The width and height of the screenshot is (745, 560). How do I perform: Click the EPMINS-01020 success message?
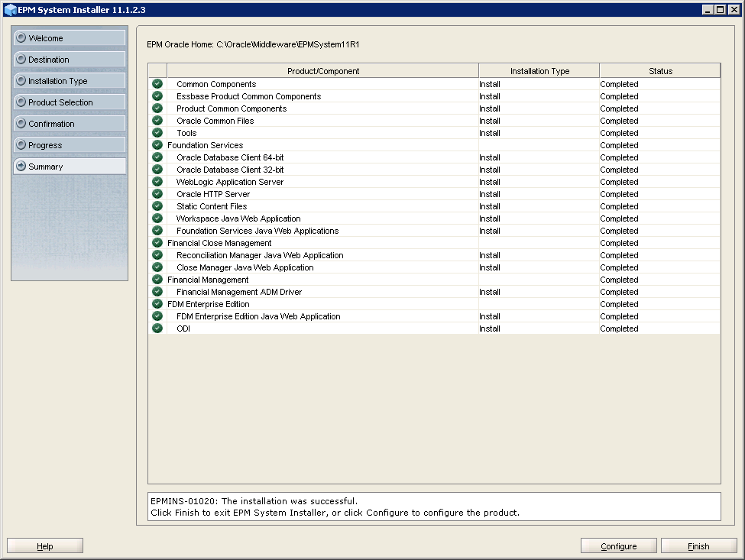[254, 501]
